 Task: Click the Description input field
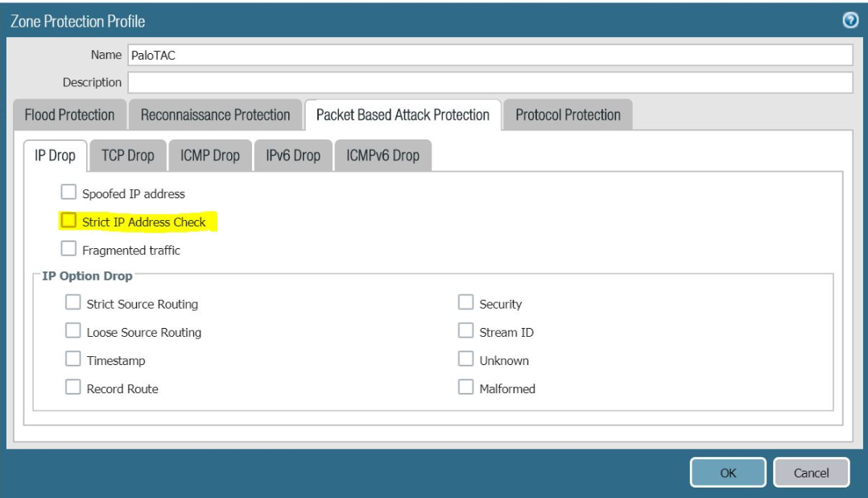click(483, 81)
